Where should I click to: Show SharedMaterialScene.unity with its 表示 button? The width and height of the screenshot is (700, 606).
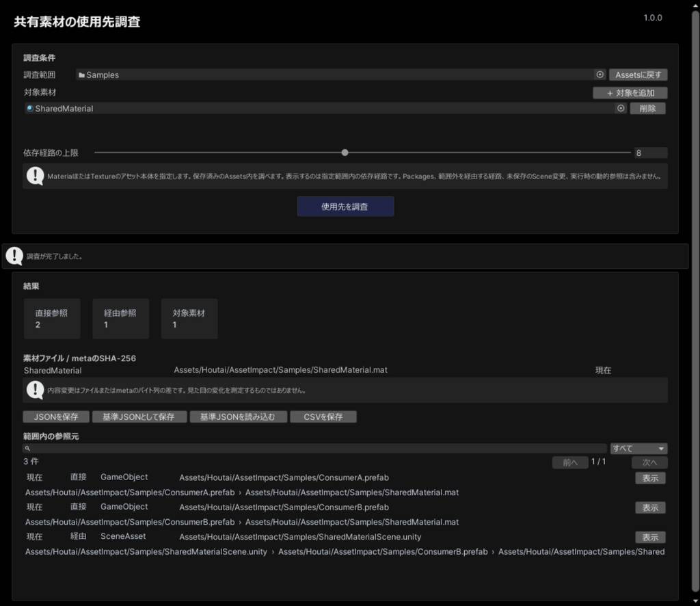(650, 537)
